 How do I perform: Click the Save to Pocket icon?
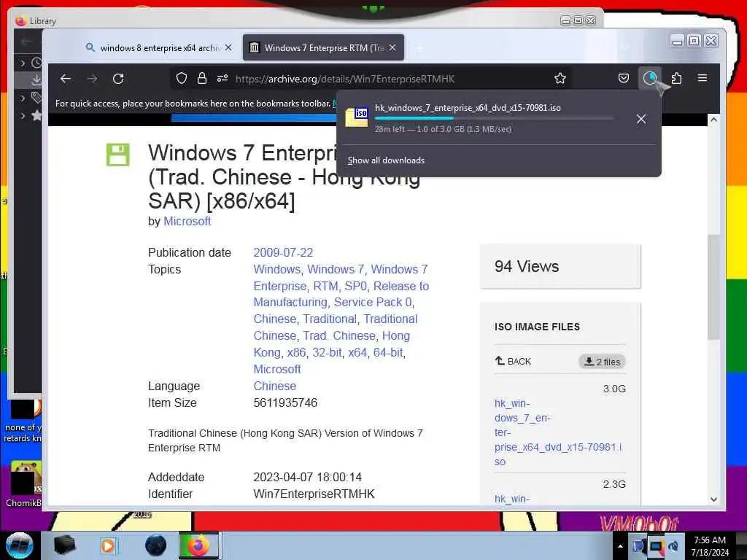tap(623, 78)
